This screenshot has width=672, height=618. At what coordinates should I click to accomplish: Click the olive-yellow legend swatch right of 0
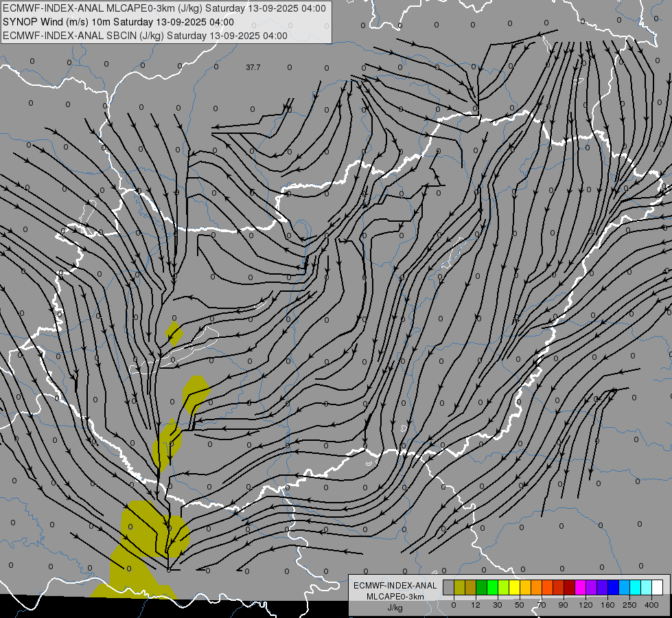459,587
